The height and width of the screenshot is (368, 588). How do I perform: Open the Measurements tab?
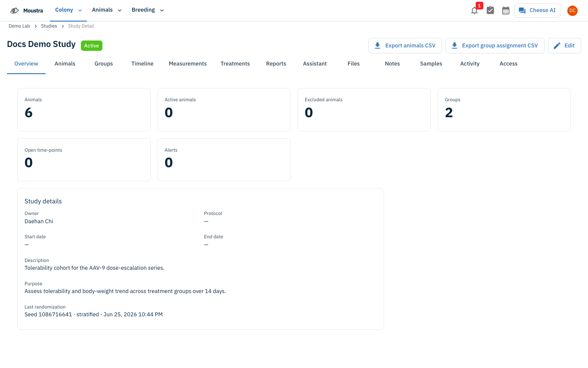(x=188, y=64)
